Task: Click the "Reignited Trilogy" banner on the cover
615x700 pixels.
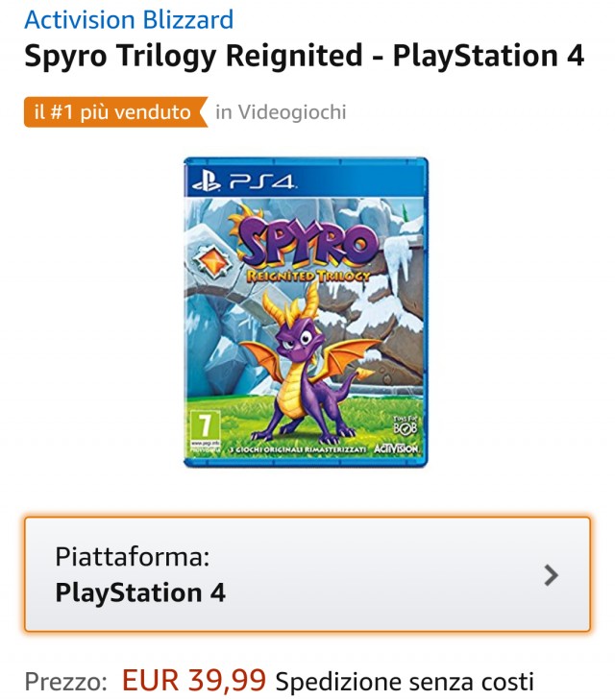Action: click(x=306, y=276)
